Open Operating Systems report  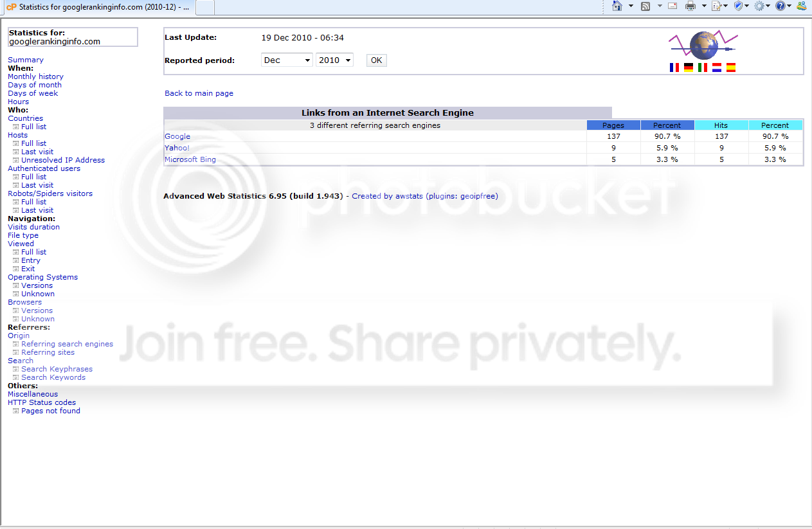tap(42, 277)
